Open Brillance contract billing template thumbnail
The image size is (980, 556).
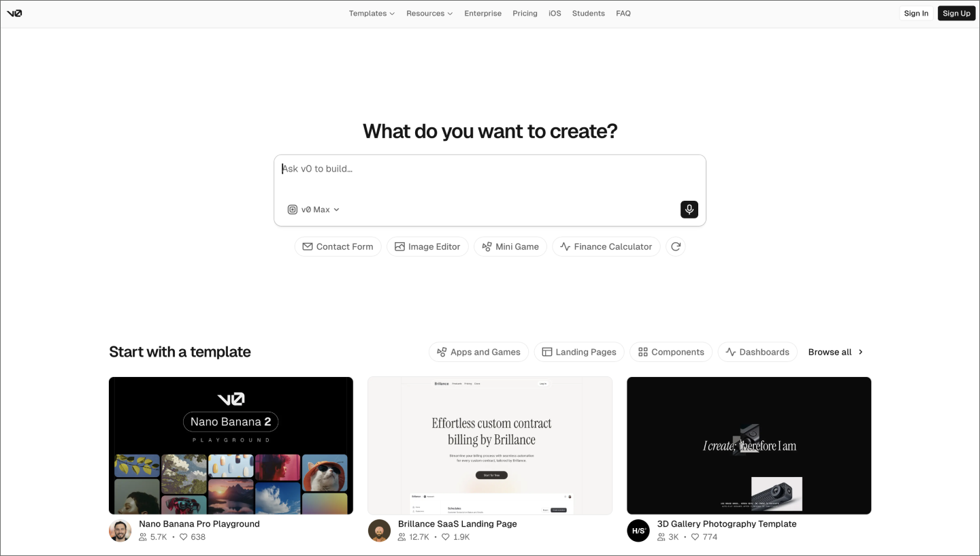[490, 446]
